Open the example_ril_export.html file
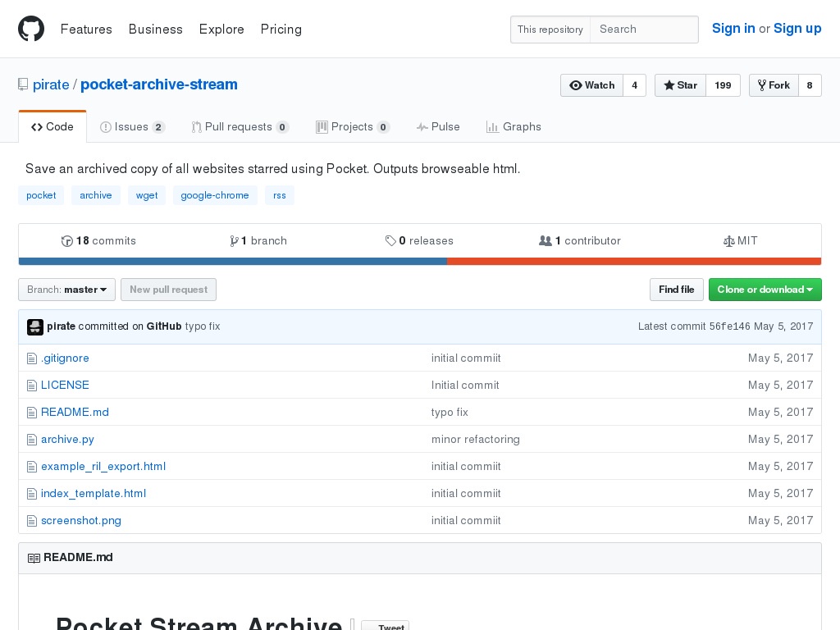Image resolution: width=840 pixels, height=630 pixels. tap(103, 467)
